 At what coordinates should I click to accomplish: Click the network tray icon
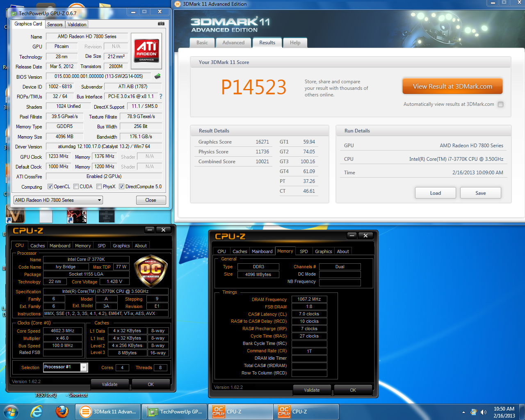(x=474, y=412)
